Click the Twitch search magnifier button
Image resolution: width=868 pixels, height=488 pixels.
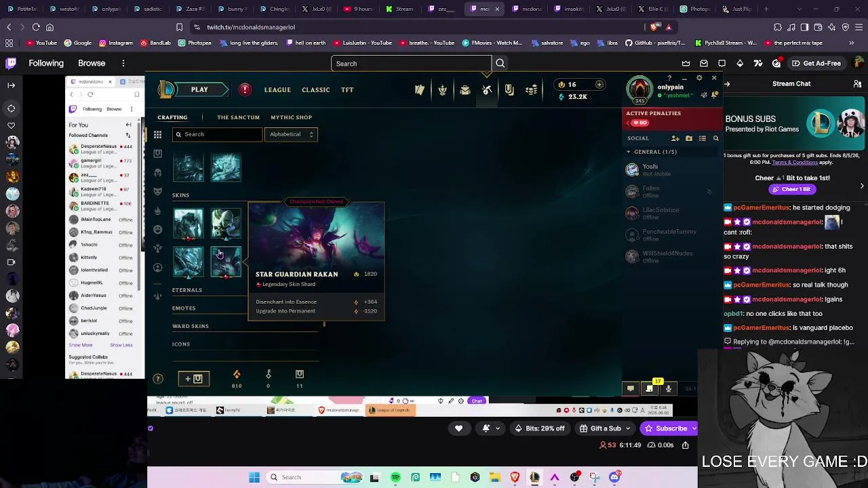click(x=500, y=64)
